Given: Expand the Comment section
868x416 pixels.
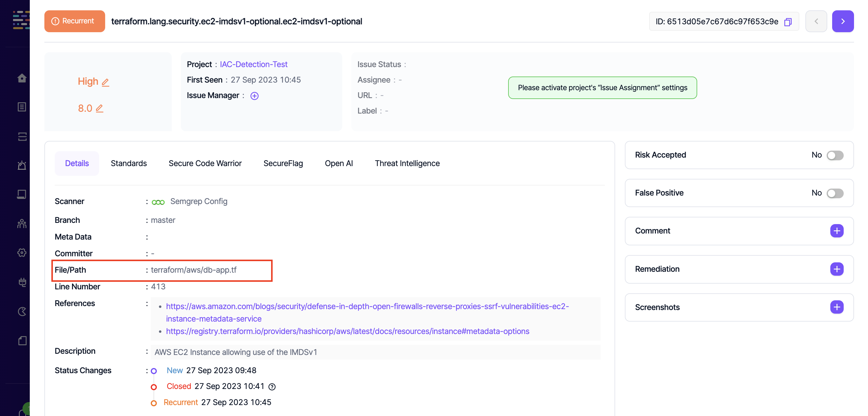Looking at the screenshot, I should point(836,231).
